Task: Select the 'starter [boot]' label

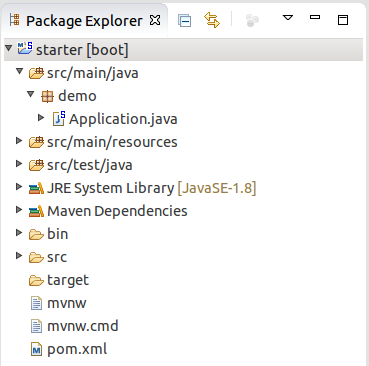Action: pyautogui.click(x=82, y=50)
